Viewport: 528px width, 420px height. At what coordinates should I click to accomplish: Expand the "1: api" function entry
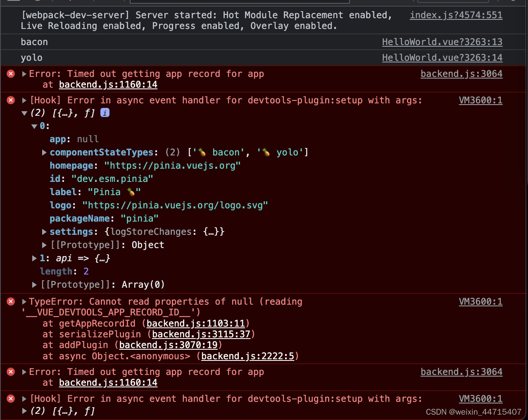tap(34, 258)
